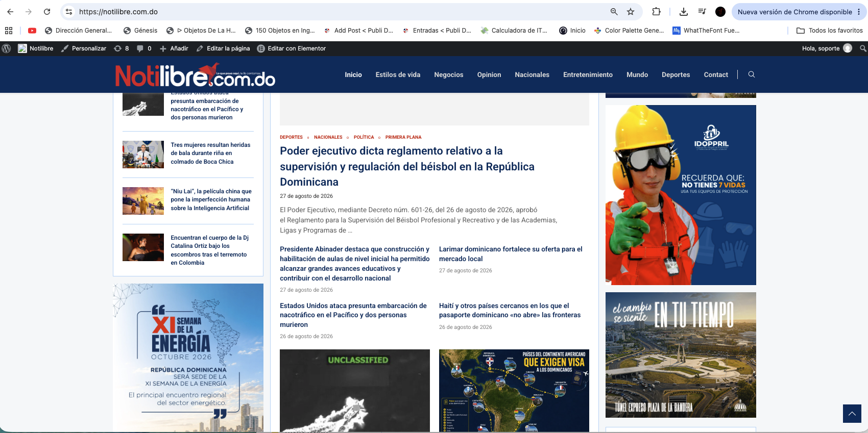Select Entretenimiento in the navigation
The height and width of the screenshot is (433, 868).
pyautogui.click(x=588, y=74)
